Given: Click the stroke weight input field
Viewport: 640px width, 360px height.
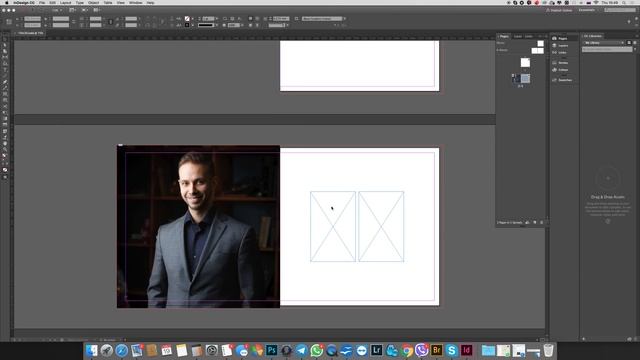Looking at the screenshot, I should coord(208,18).
